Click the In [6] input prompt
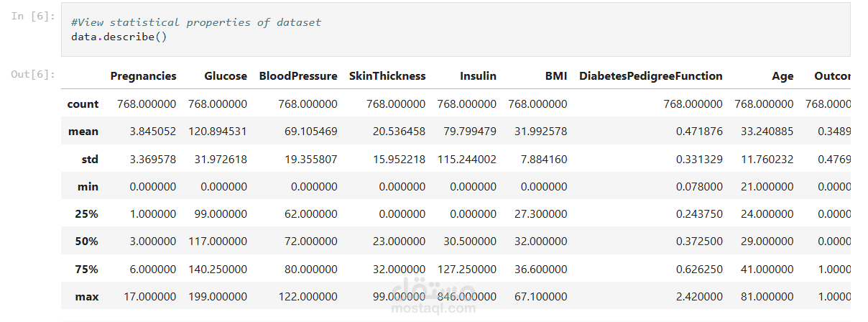868x322 pixels. click(x=32, y=16)
